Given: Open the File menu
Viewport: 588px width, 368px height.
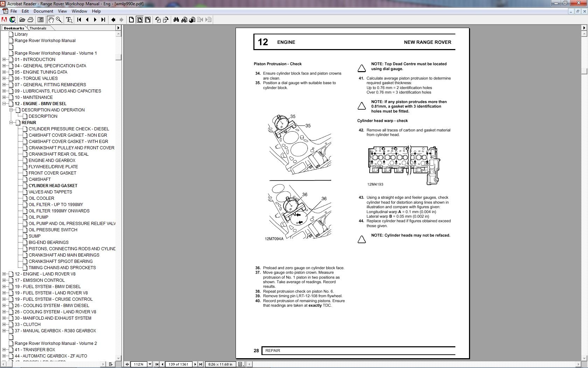Looking at the screenshot, I should [x=14, y=11].
